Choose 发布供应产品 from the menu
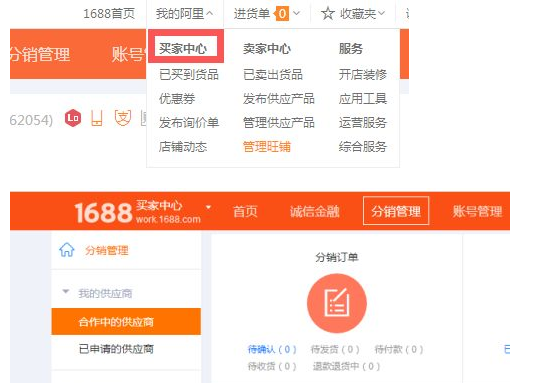 (279, 98)
